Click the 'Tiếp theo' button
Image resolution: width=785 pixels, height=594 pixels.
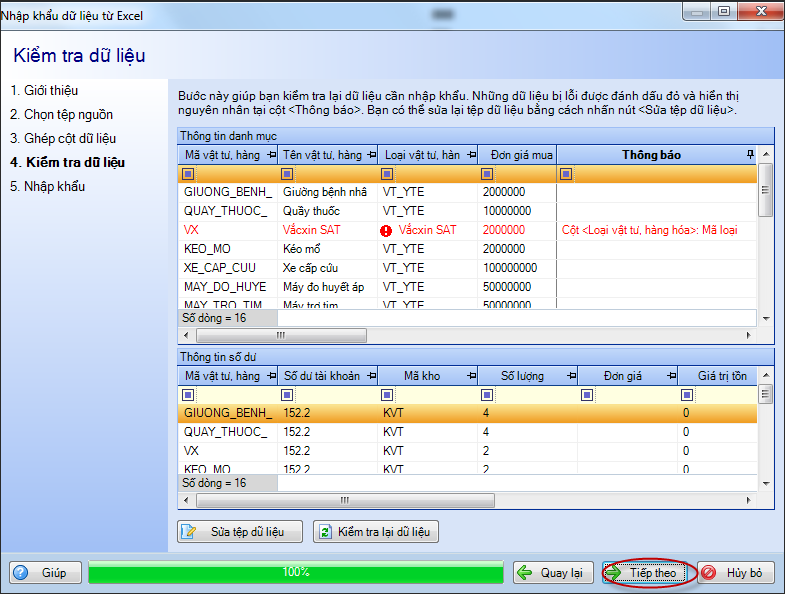[x=646, y=573]
